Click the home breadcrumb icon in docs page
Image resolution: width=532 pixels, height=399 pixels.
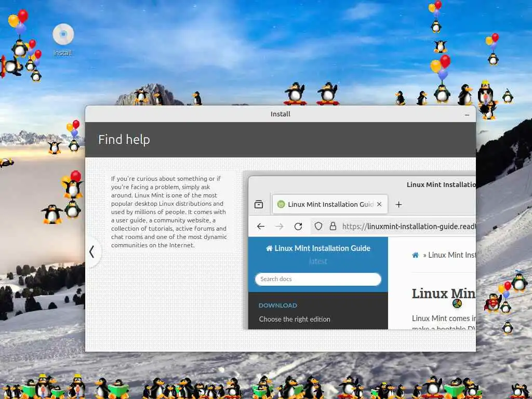pos(415,255)
